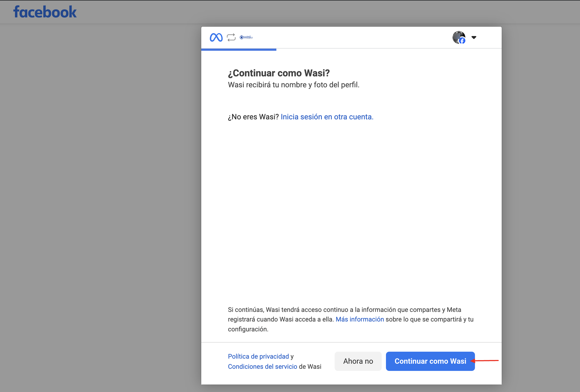Expand the account dropdown caret
Image resolution: width=580 pixels, height=392 pixels.
tap(474, 37)
